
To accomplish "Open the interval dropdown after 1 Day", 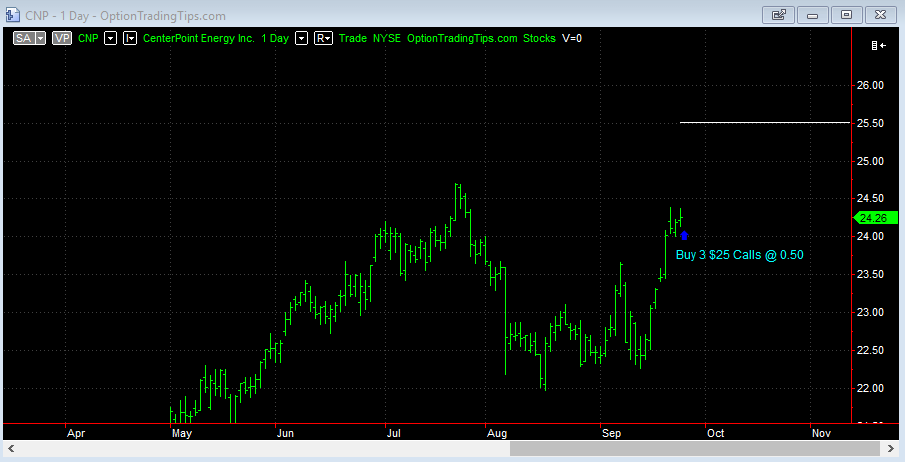I will pyautogui.click(x=301, y=38).
